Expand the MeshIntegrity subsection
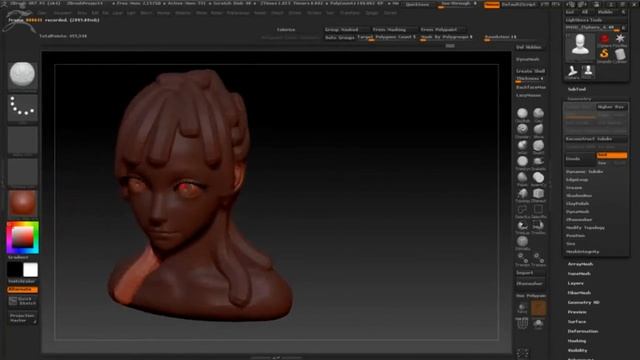Viewport: 640px width, 360px height. (x=582, y=251)
